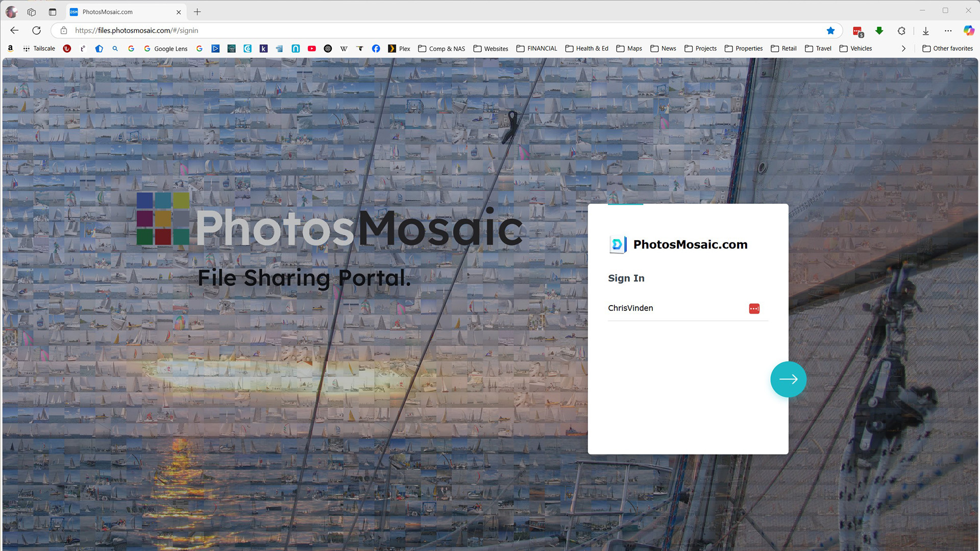The width and height of the screenshot is (980, 551).
Task: Select the address bar URL
Action: (136, 31)
